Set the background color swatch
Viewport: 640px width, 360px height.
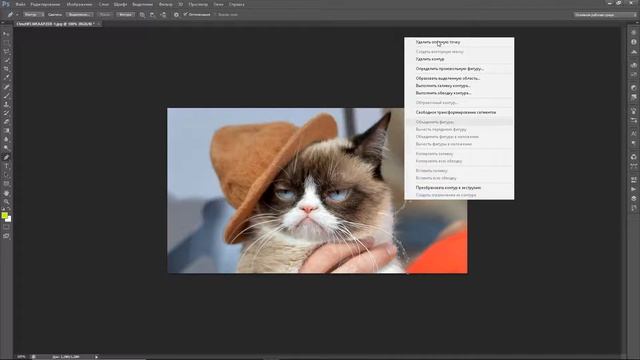click(9, 220)
